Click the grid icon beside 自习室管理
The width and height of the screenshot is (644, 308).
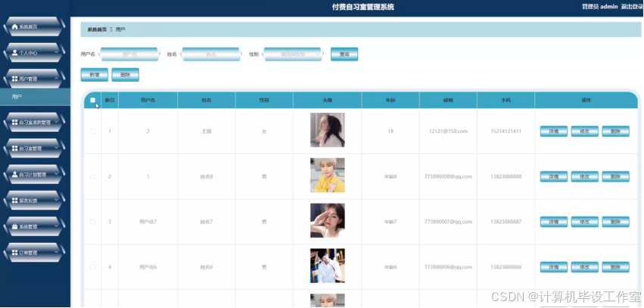coord(15,148)
